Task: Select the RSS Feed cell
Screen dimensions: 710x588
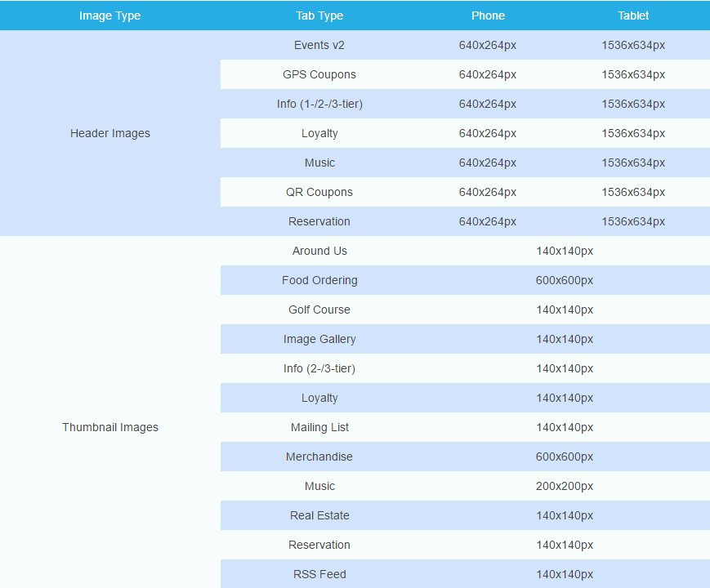Action: (x=319, y=574)
